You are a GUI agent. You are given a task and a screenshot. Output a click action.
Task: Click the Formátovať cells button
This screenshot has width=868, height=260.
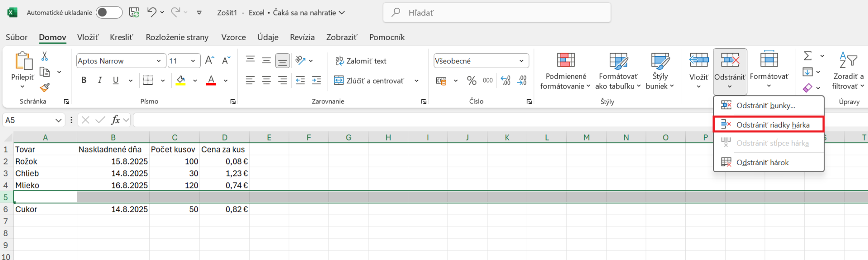pos(769,70)
